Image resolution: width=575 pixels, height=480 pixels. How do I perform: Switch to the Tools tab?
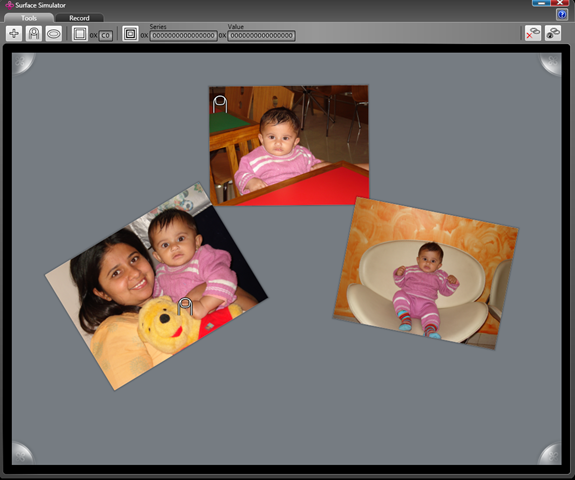29,18
